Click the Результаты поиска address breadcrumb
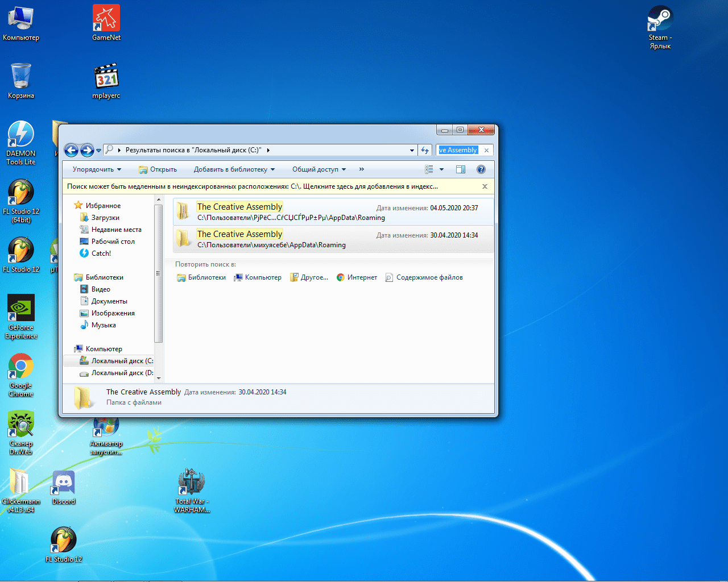 (193, 150)
